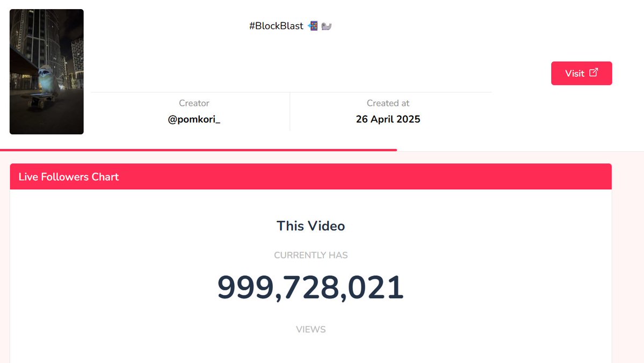Click the external-link icon inside Visit
This screenshot has height=363, width=644.
594,73
